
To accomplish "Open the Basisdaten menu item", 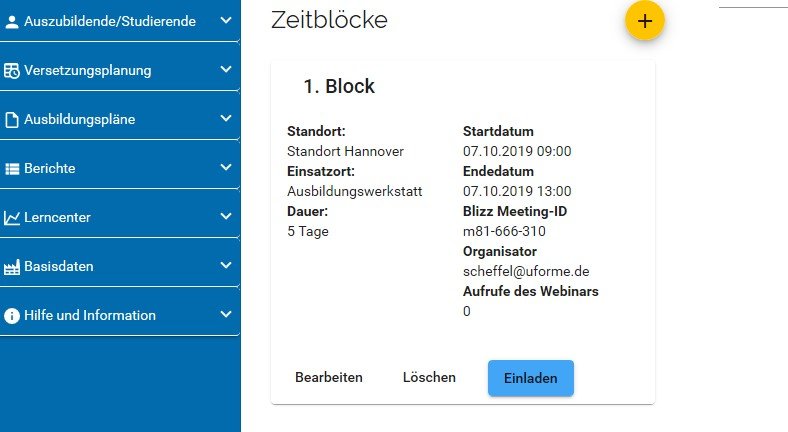I will pyautogui.click(x=58, y=267).
